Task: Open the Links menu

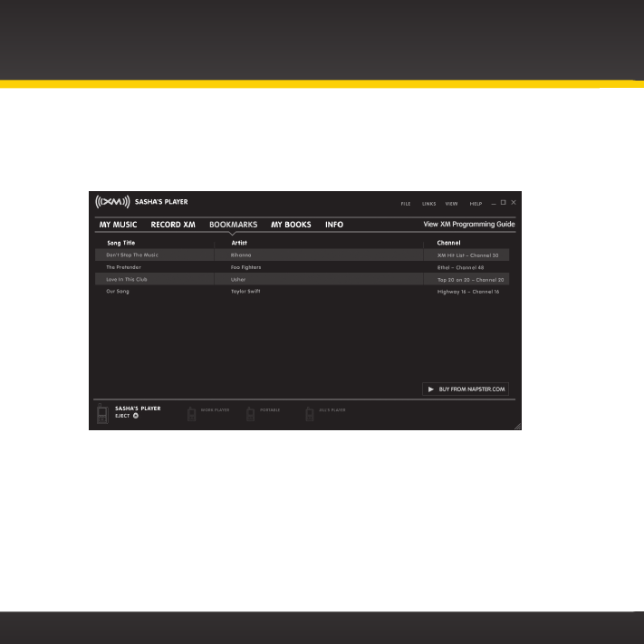Action: click(428, 204)
